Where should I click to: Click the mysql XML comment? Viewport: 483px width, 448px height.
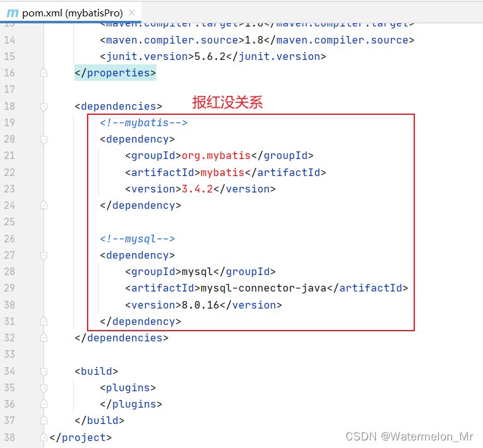coord(137,239)
